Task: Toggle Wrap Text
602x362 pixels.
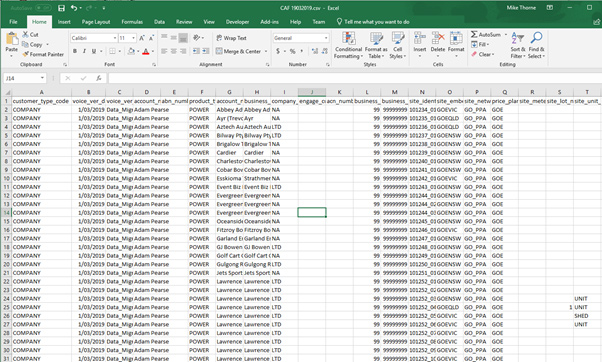Action: (231, 38)
